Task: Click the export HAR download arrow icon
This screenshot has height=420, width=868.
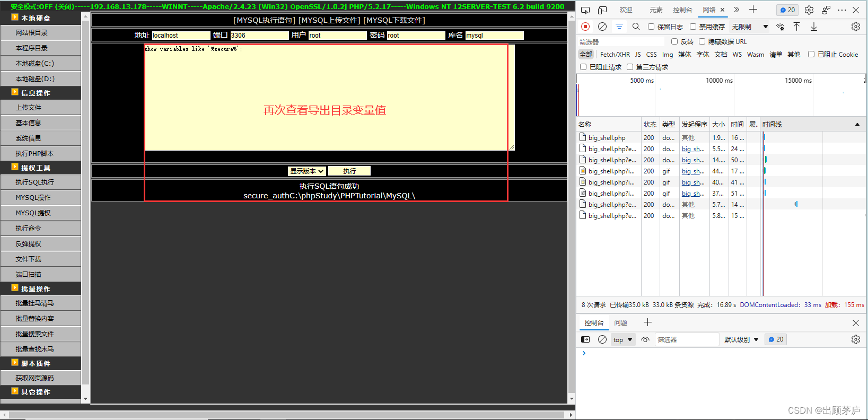Action: pos(814,27)
